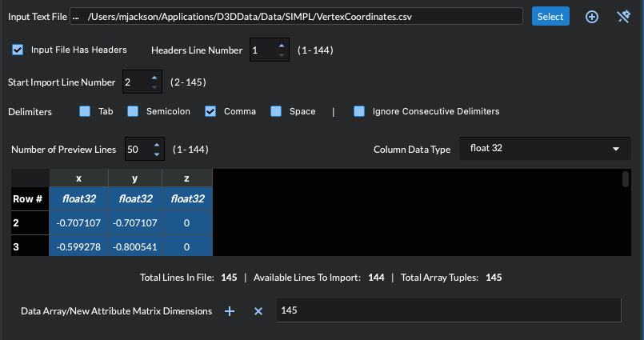Open the Column Data Type dropdown
This screenshot has height=340, width=644.
tap(545, 149)
